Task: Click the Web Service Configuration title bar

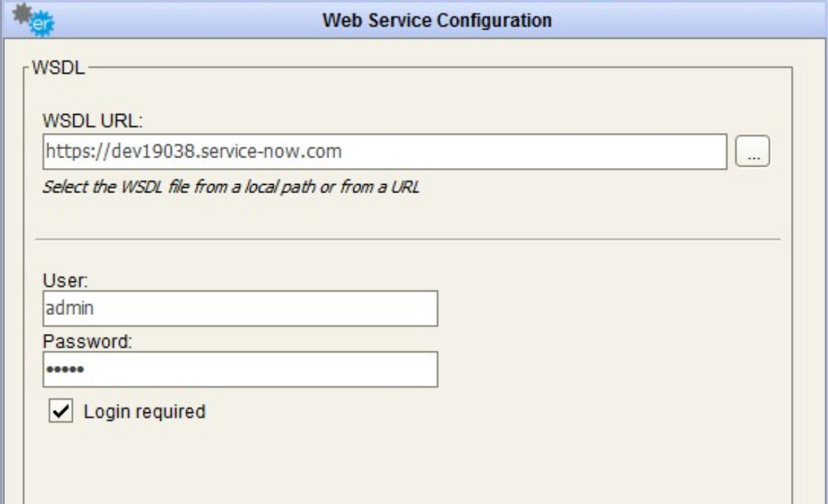Action: click(437, 20)
